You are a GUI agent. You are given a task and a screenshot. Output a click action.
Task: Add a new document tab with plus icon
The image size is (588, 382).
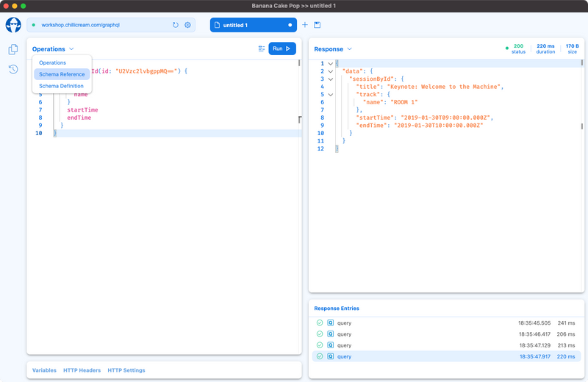305,25
